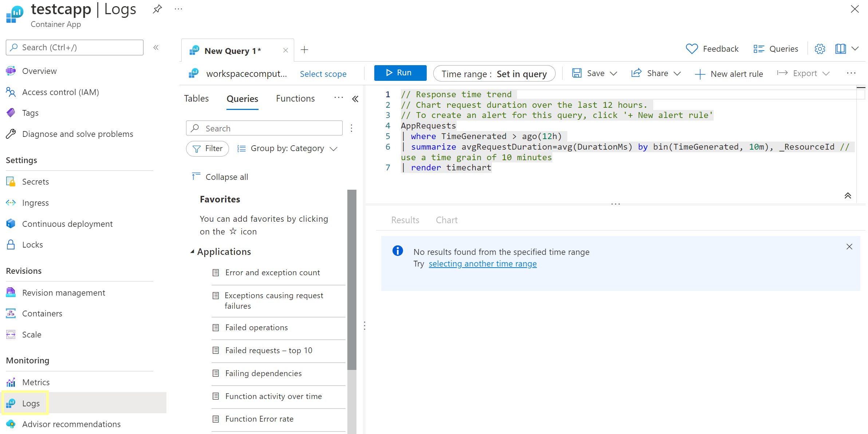This screenshot has width=868, height=434.
Task: Open Failed operations query
Action: [x=256, y=327]
